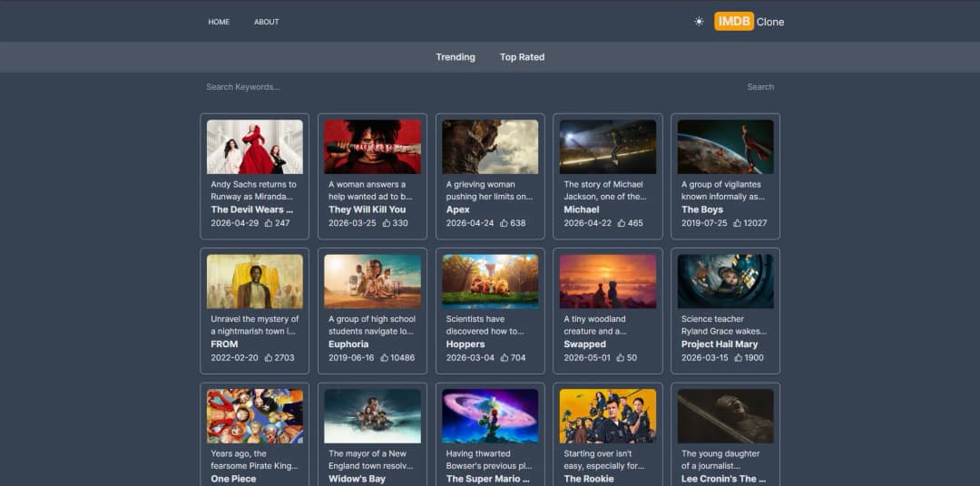
Task: Click release date '2019-07-25' on The Boys
Action: pyautogui.click(x=704, y=223)
